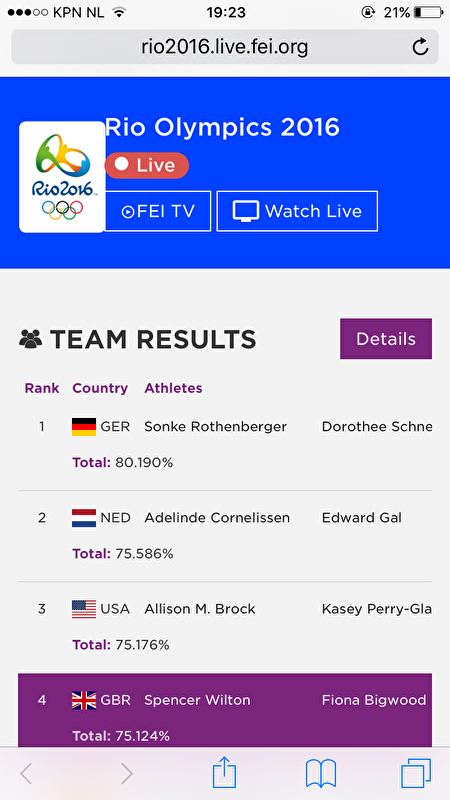Tap the reload page icon
The height and width of the screenshot is (800, 450).
[x=420, y=47]
